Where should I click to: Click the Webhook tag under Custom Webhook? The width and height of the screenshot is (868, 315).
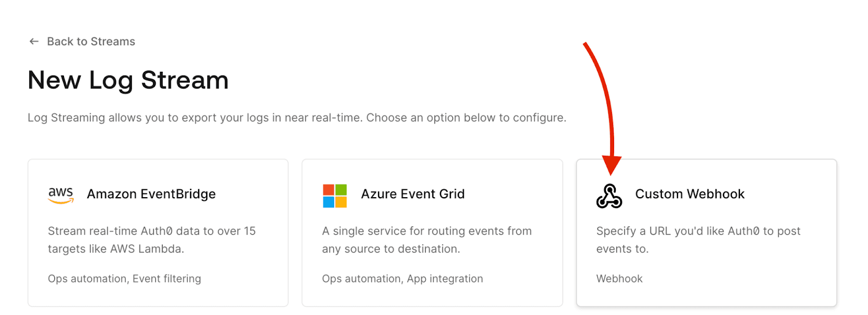pyautogui.click(x=619, y=279)
